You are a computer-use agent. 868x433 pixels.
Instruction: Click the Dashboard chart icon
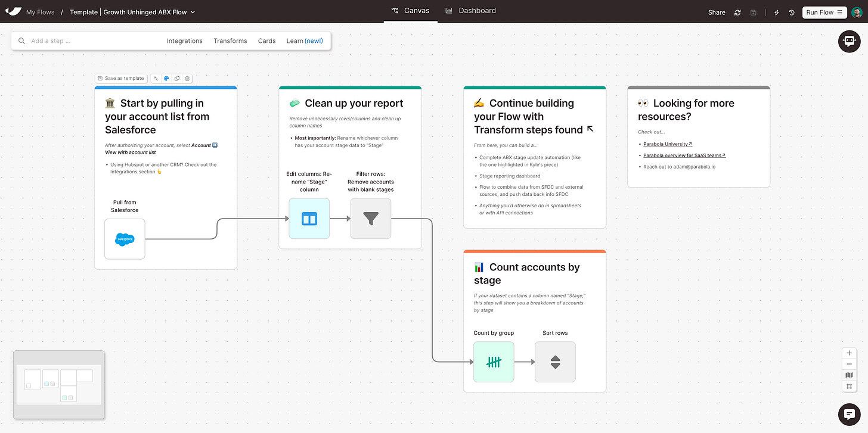click(449, 11)
